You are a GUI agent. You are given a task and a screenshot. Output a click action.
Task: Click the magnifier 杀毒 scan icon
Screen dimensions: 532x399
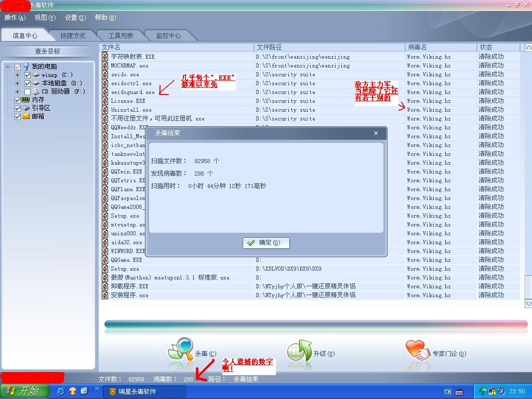pyautogui.click(x=180, y=349)
